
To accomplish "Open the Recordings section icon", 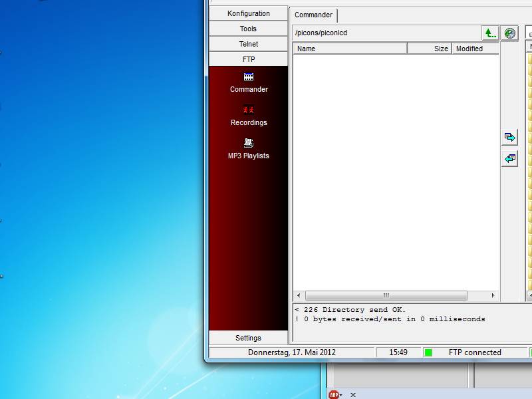I will [x=249, y=110].
